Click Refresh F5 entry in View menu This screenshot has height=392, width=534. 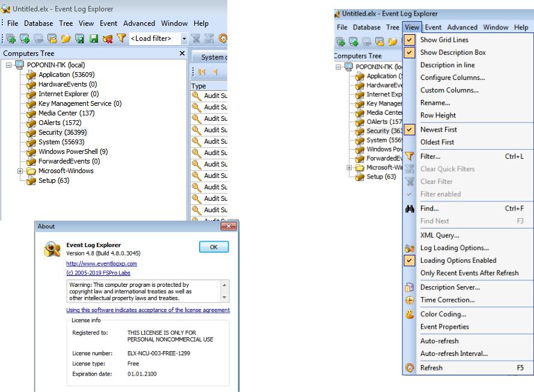coord(468,368)
